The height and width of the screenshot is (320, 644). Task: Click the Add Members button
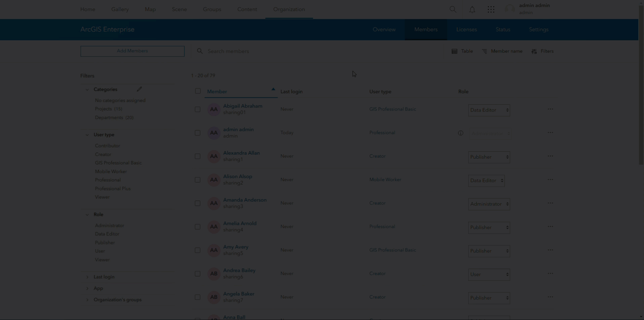[x=132, y=51]
